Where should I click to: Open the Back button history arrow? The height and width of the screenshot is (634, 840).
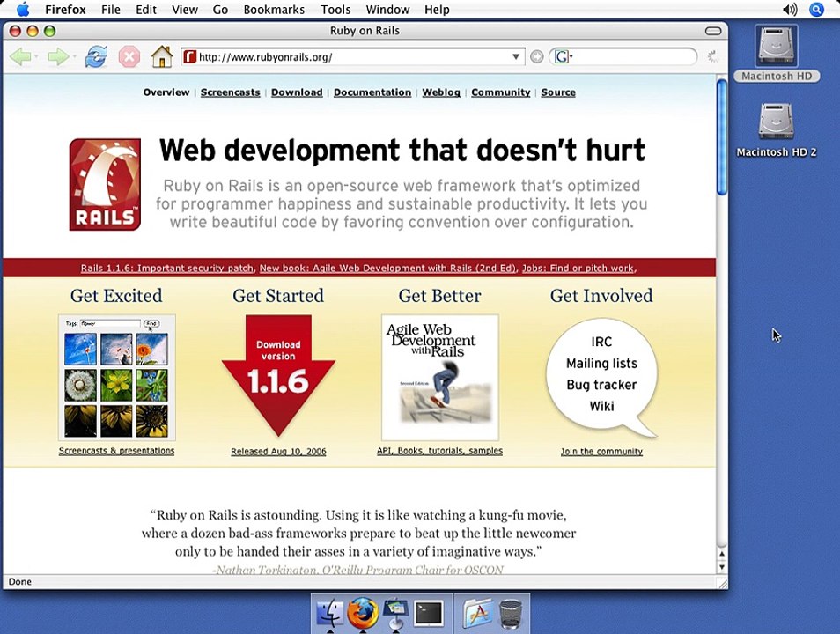click(x=36, y=57)
